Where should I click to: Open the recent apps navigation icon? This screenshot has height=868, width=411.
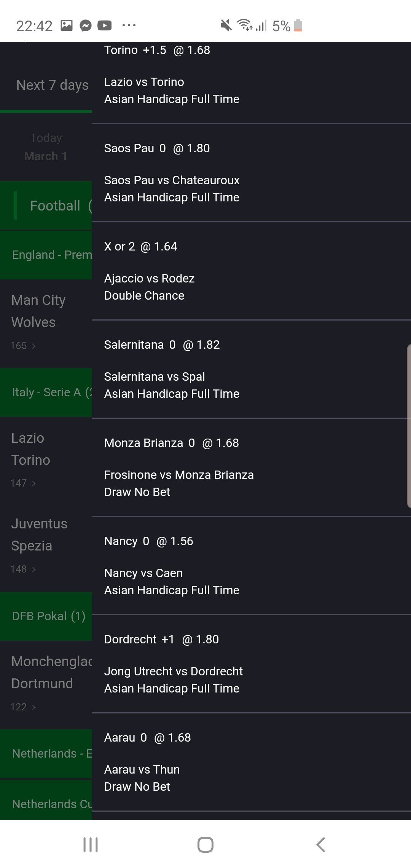click(x=91, y=844)
